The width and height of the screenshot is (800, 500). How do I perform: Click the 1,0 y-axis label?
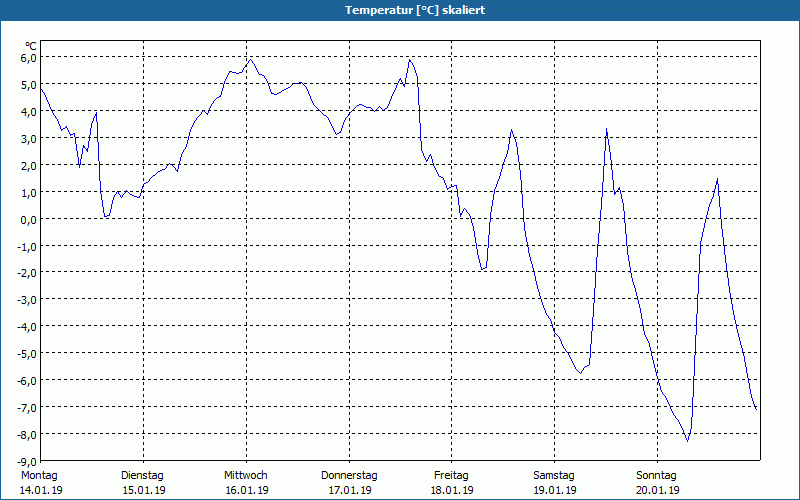point(29,193)
